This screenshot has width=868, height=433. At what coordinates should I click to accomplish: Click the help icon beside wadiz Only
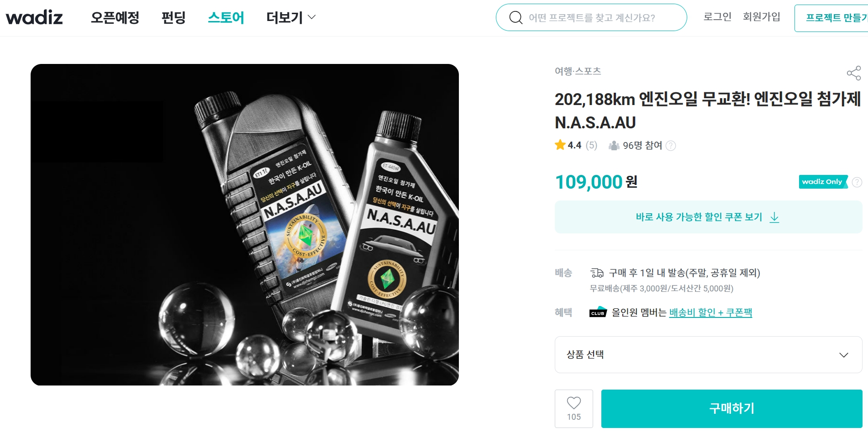[857, 182]
